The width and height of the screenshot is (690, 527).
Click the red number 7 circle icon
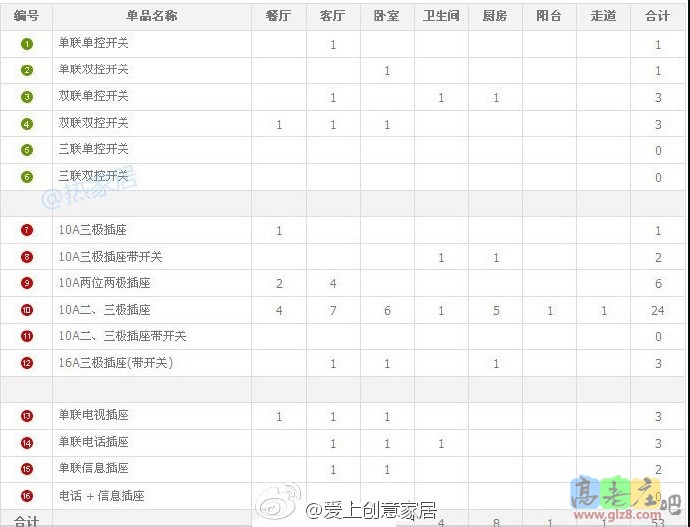pyautogui.click(x=27, y=230)
